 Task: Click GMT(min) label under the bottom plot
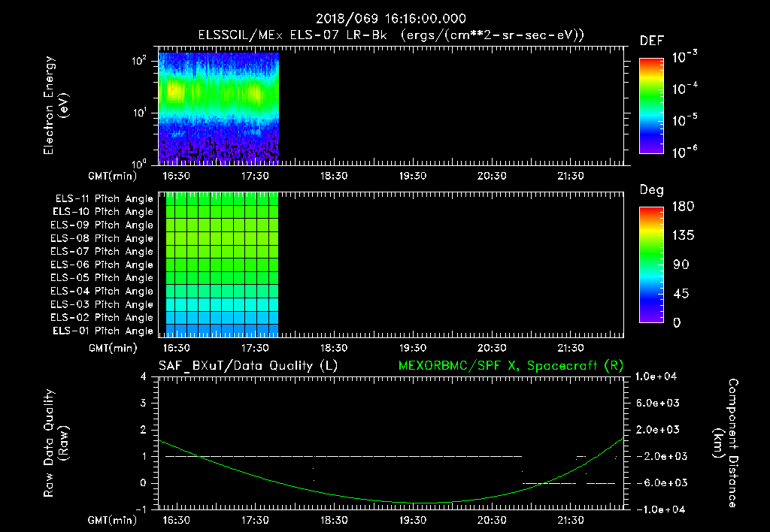[113, 520]
